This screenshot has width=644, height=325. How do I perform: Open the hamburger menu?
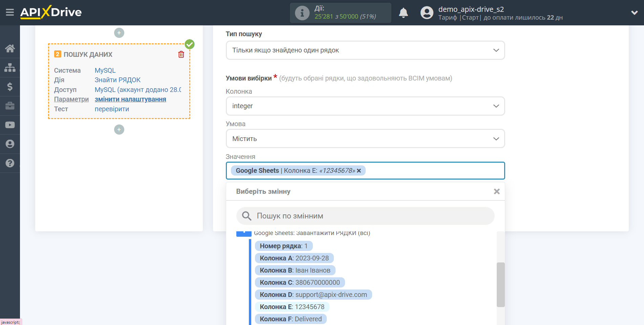pos(10,13)
